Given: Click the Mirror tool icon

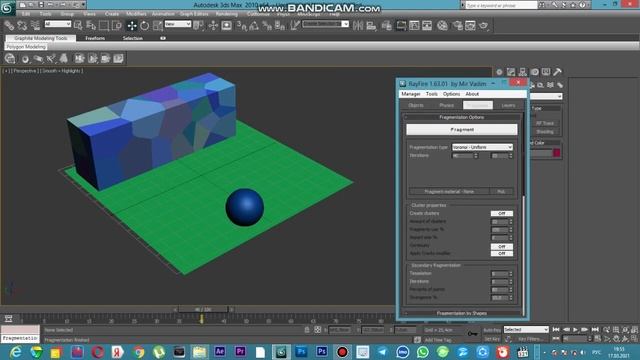Looking at the screenshot, I should coord(358,26).
